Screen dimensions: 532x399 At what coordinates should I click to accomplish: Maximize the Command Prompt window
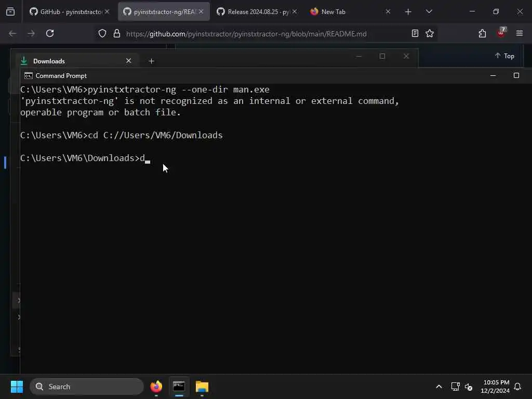coord(516,75)
